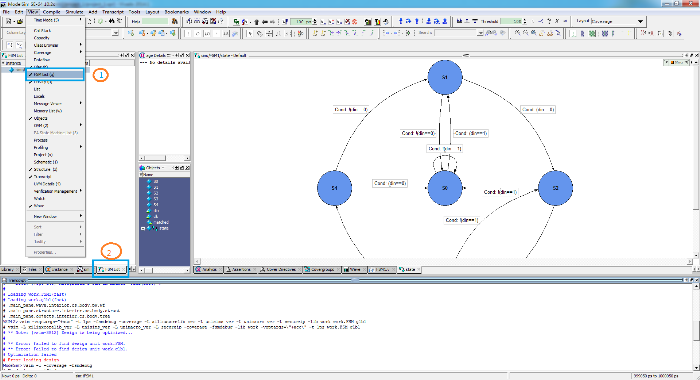Image resolution: width=700 pixels, height=380 pixels.
Task: Click the arrow select-mode cursor toolbar icon
Action: [x=250, y=33]
